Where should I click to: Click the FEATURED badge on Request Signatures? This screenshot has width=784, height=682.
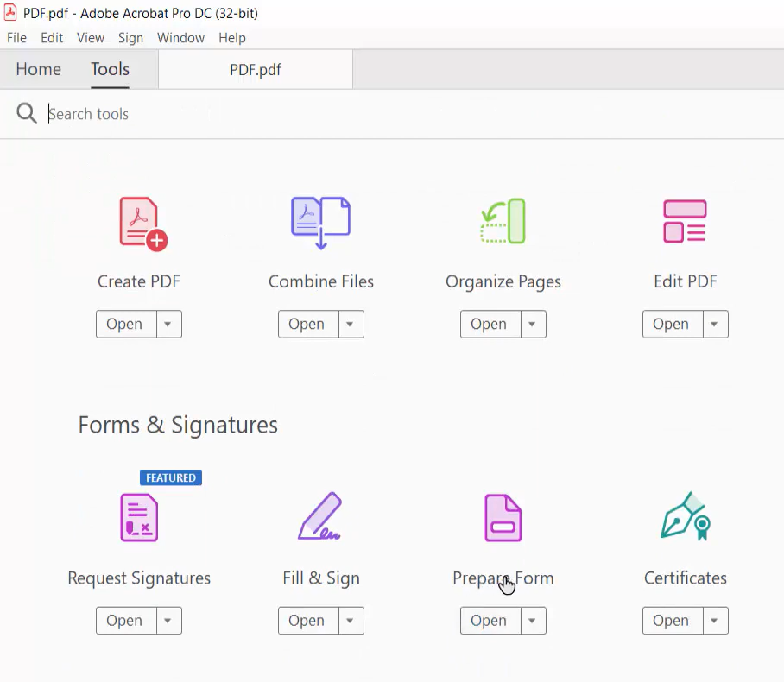click(171, 478)
